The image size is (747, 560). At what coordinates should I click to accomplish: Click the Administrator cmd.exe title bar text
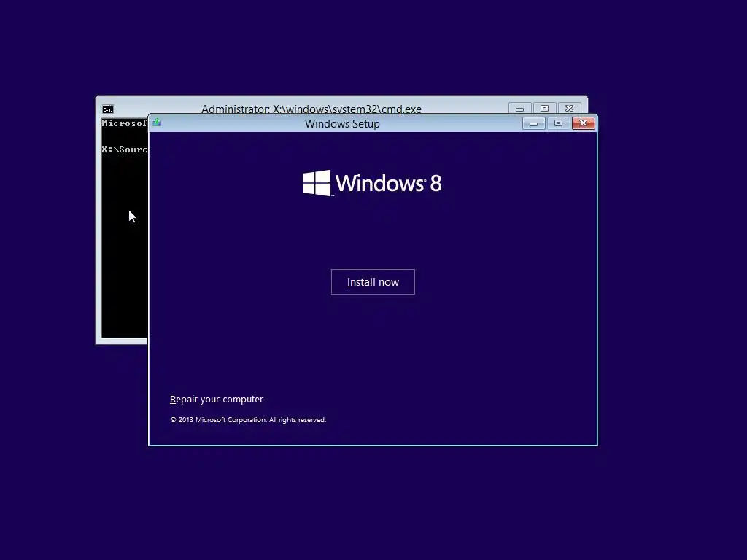[x=311, y=109]
